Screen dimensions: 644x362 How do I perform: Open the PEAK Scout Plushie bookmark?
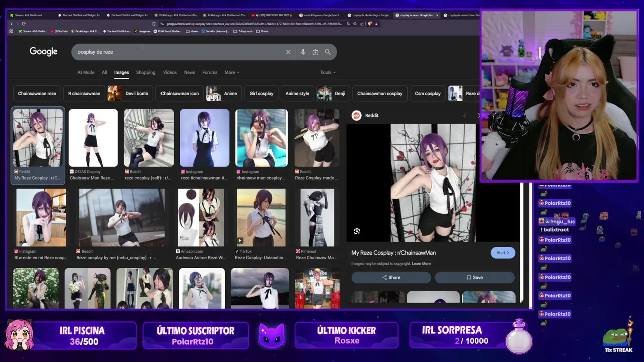coord(168,31)
